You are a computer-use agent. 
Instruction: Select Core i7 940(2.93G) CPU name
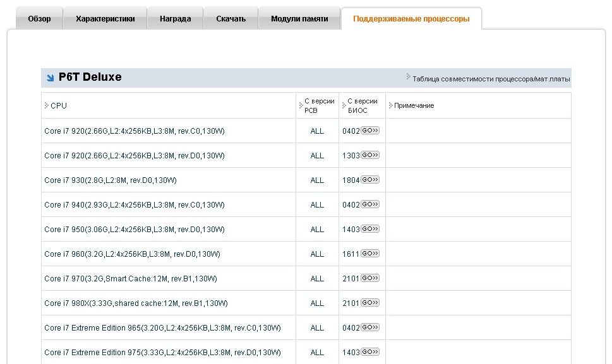(x=135, y=204)
